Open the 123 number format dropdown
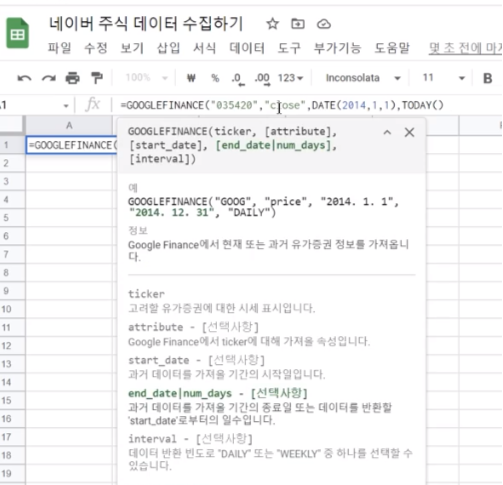Viewport: 503px width, 485px height. [x=290, y=78]
